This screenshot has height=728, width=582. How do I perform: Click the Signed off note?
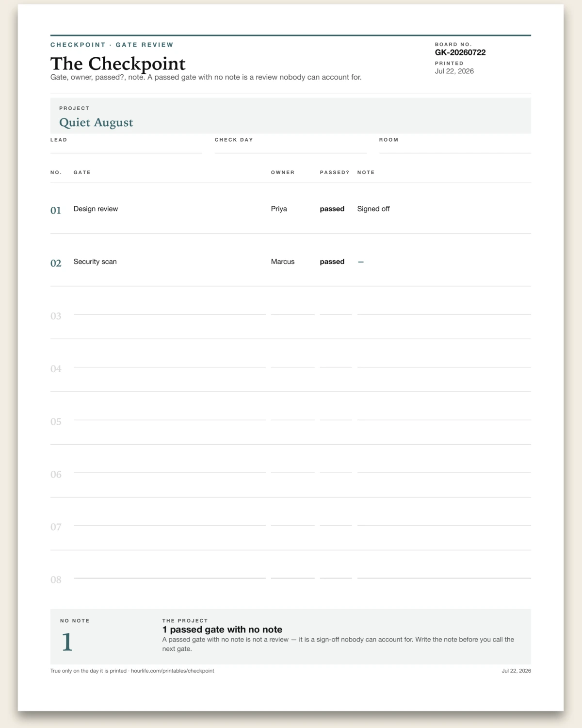[x=373, y=209]
